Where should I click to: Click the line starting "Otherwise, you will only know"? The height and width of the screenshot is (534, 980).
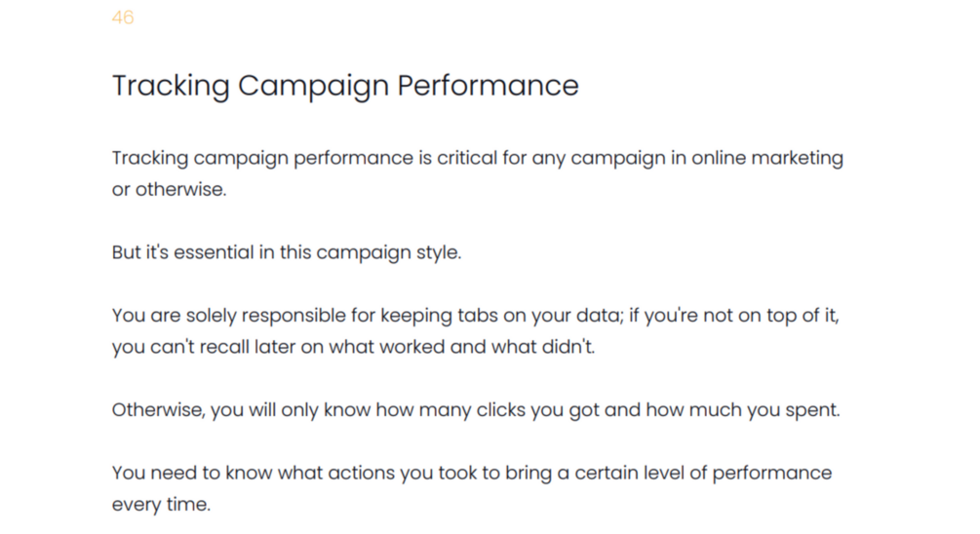click(476, 410)
